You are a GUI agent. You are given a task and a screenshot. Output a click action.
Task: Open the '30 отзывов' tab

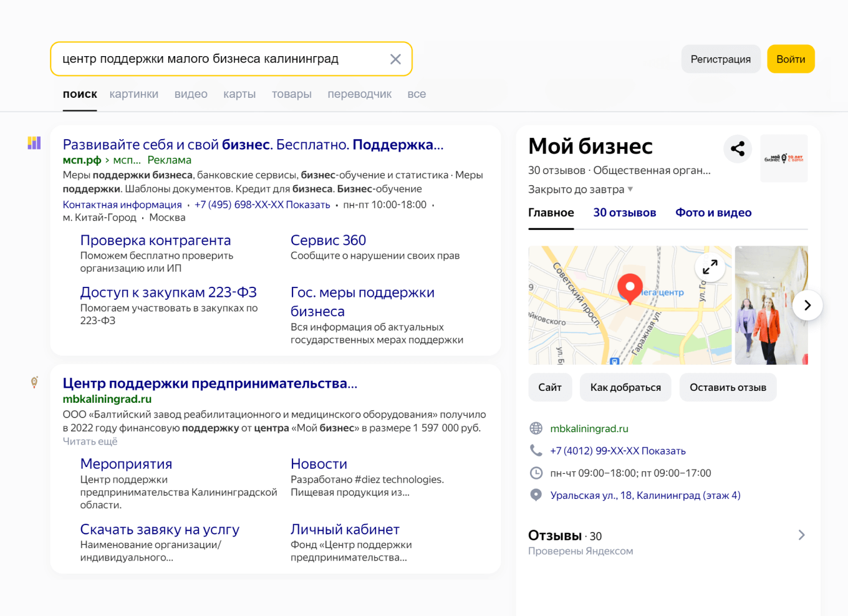624,213
